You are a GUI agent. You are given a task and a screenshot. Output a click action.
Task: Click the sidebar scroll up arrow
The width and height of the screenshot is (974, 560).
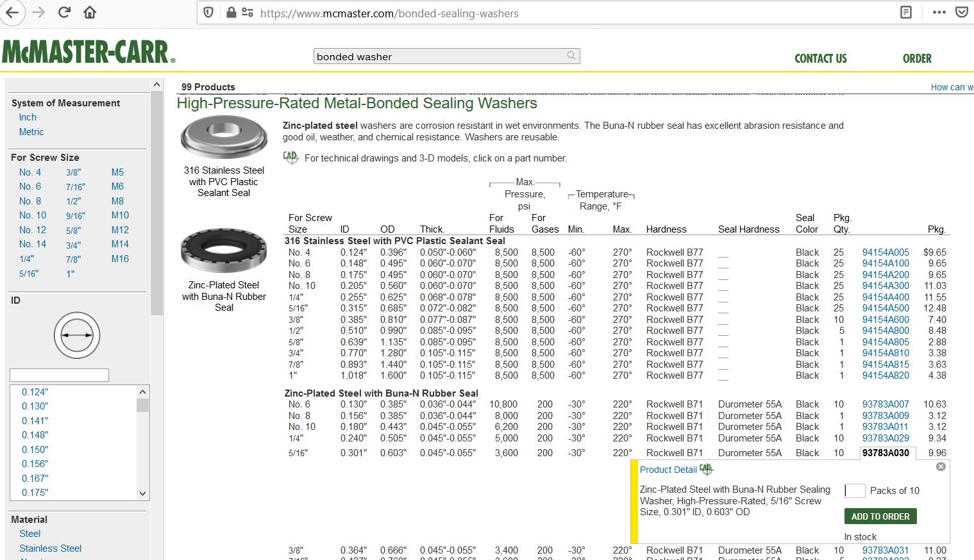(156, 85)
